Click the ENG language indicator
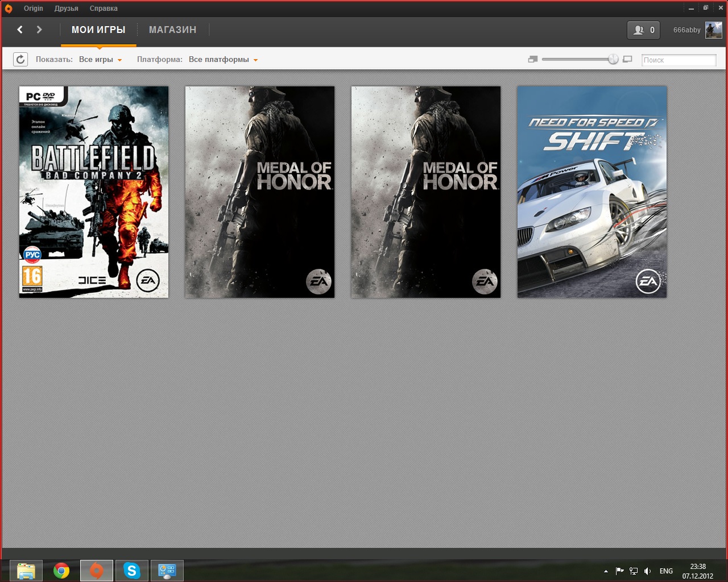 (x=666, y=571)
